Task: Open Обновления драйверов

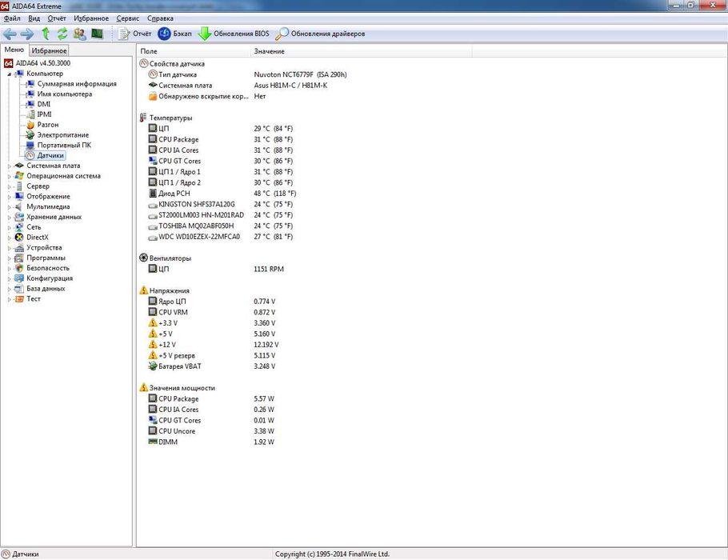Action: (x=320, y=34)
